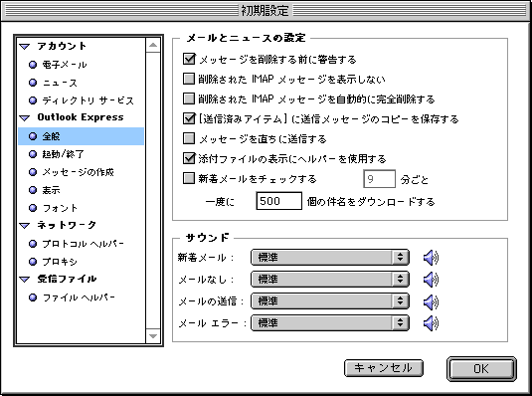
Task: Play the メールなし sound speaker icon
Action: (431, 280)
